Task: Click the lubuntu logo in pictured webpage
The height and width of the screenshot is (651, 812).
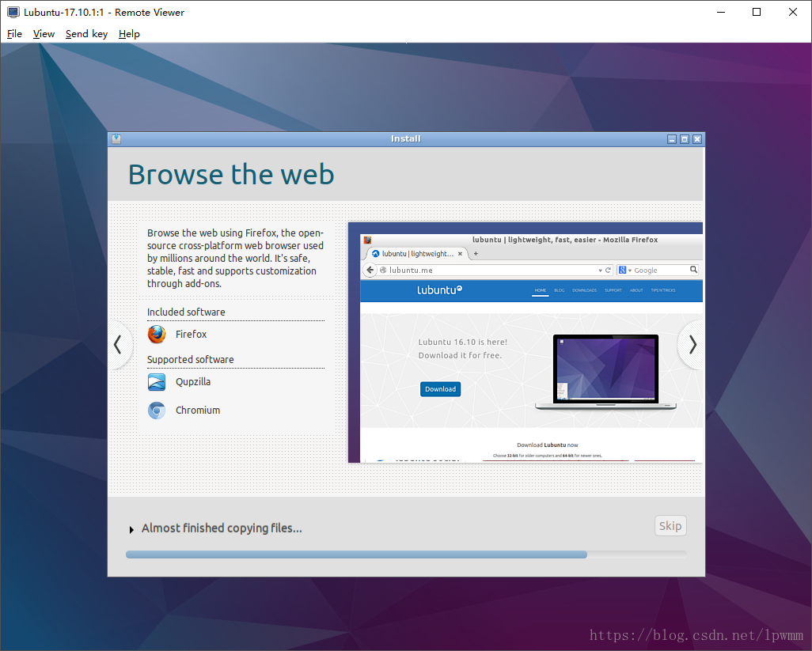Action: point(440,290)
